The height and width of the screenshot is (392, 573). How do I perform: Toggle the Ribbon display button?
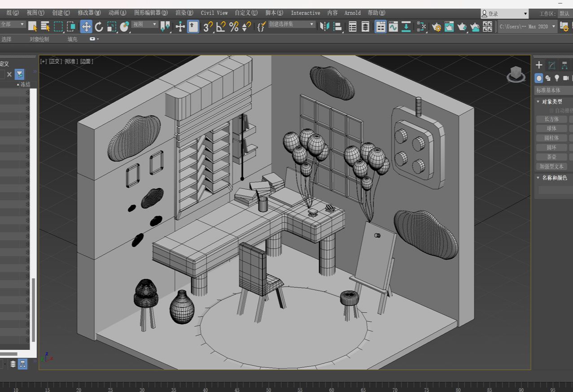pos(381,26)
